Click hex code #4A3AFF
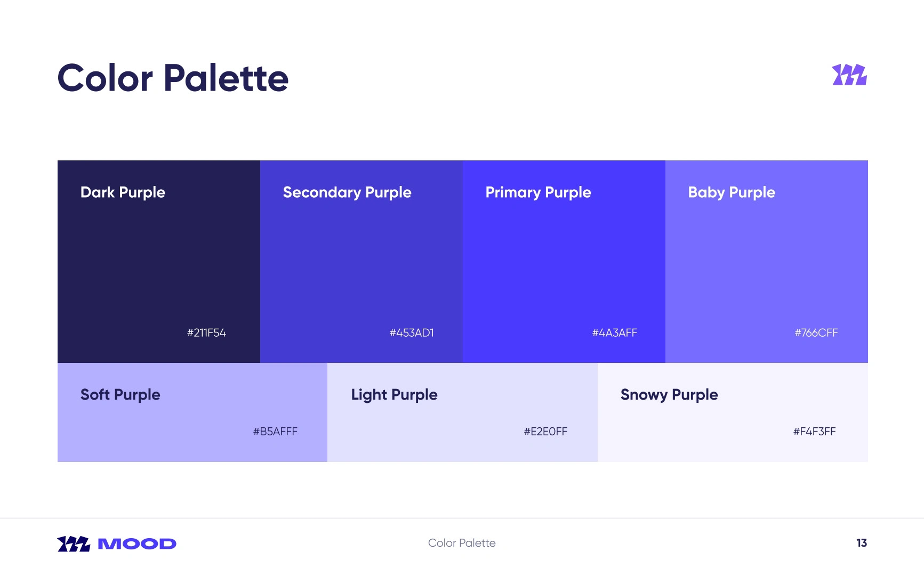Image resolution: width=924 pixels, height=568 pixels. pyautogui.click(x=614, y=333)
